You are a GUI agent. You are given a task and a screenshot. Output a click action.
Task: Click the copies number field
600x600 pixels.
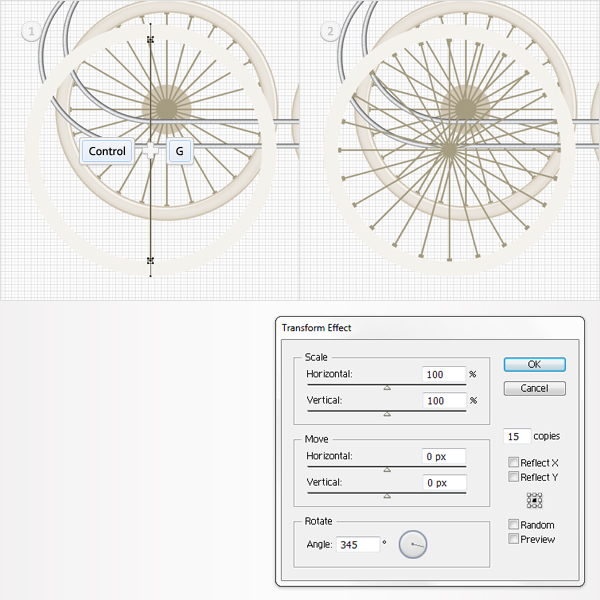pos(517,436)
